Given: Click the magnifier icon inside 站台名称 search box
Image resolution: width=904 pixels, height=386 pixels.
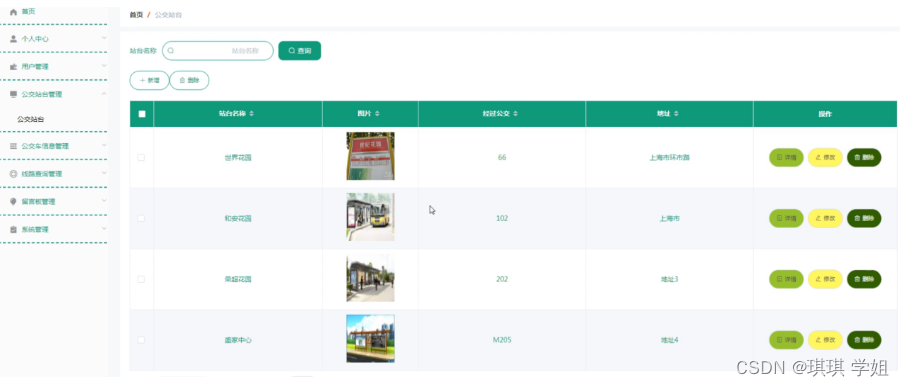Looking at the screenshot, I should click(171, 51).
